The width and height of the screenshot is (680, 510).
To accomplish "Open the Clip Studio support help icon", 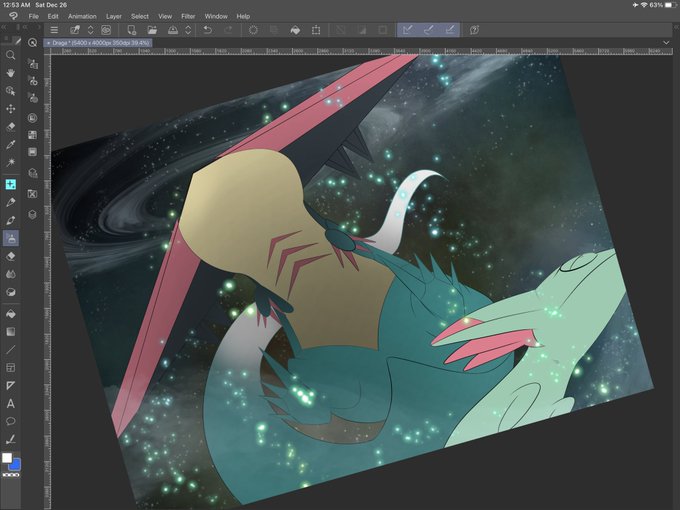I will click(474, 30).
